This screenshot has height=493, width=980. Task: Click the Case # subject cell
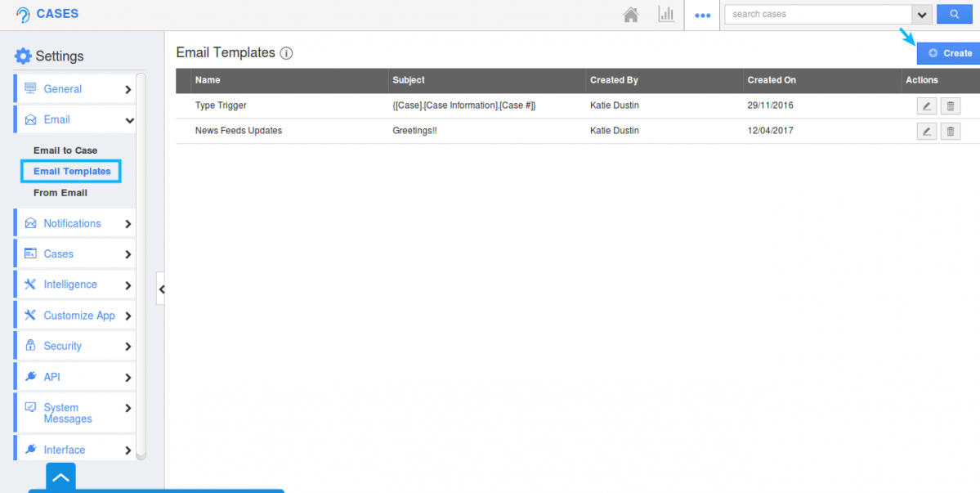464,105
